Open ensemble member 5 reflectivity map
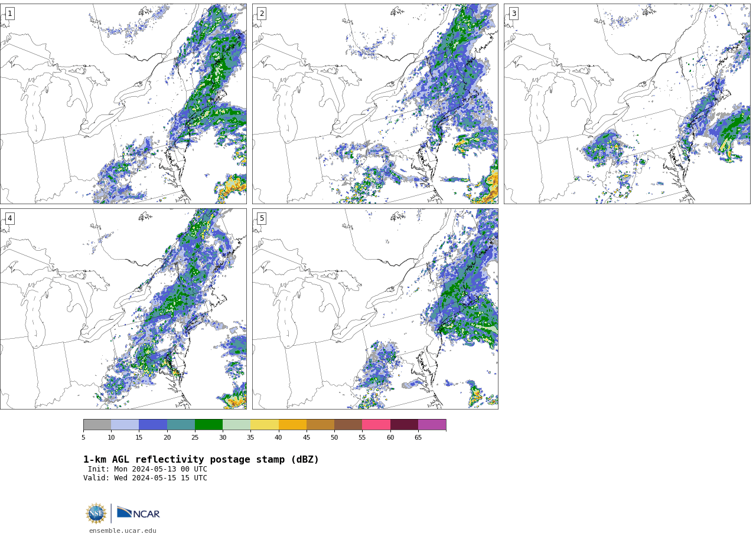Image resolution: width=756 pixels, height=537 pixels. [x=375, y=309]
